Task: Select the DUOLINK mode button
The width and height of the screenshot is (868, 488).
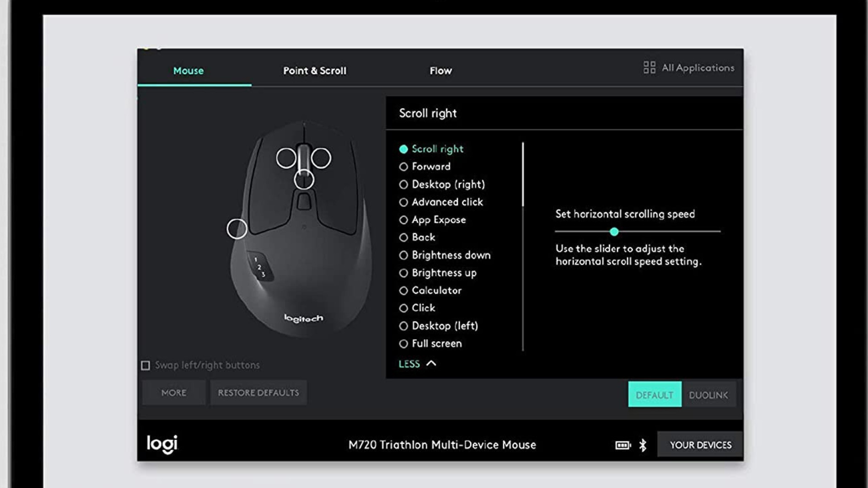Action: (x=708, y=394)
